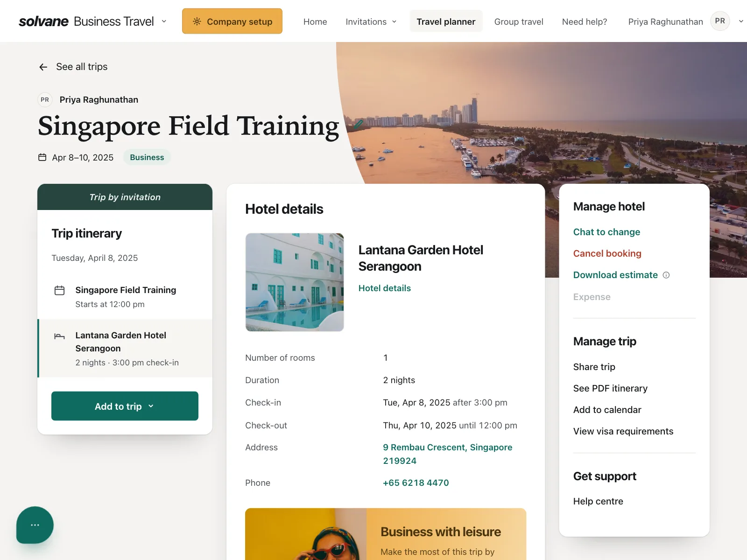Click Share trip
Screen dimensions: 747x560
click(x=594, y=367)
